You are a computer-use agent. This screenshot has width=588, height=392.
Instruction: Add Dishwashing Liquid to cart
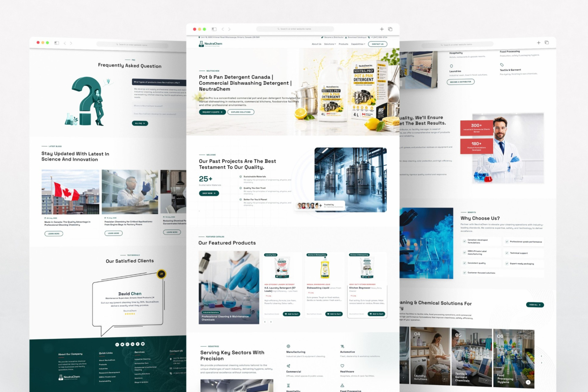(x=334, y=314)
